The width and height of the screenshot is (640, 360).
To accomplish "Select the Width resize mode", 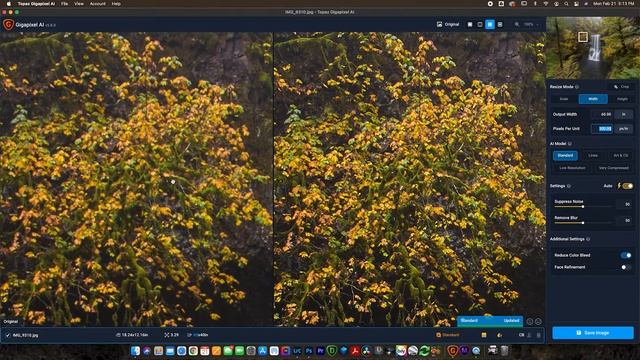I will (593, 99).
